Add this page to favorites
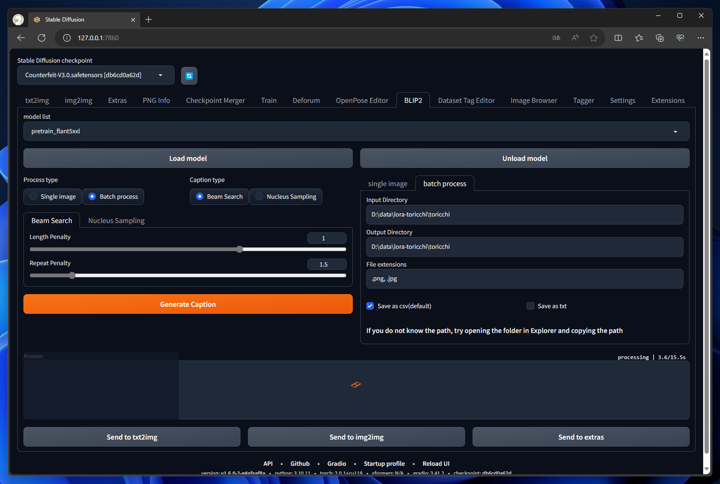The height and width of the screenshot is (484, 720). click(x=594, y=38)
